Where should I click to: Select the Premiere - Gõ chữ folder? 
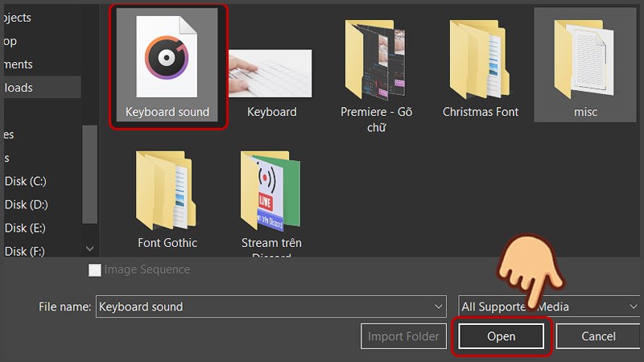click(x=376, y=59)
